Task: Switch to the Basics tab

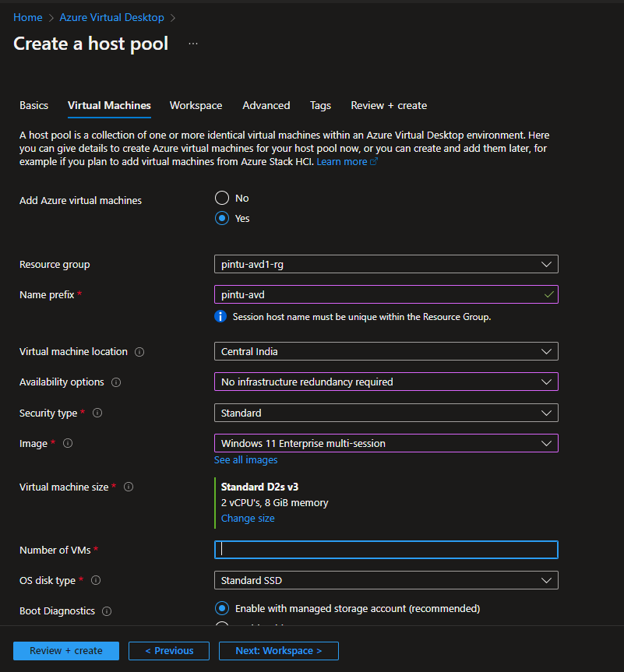Action: [x=33, y=105]
